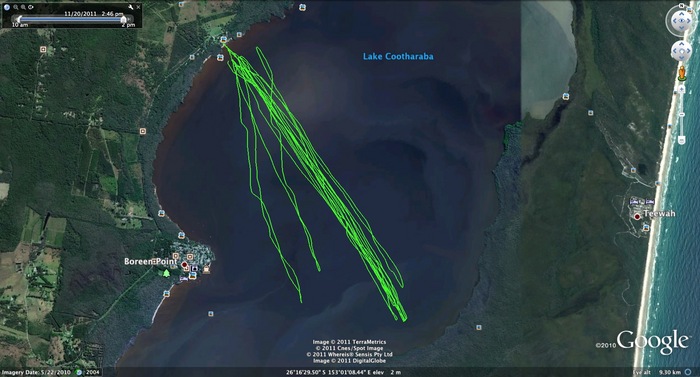Click the Lake Cootharaba label

[x=398, y=56]
